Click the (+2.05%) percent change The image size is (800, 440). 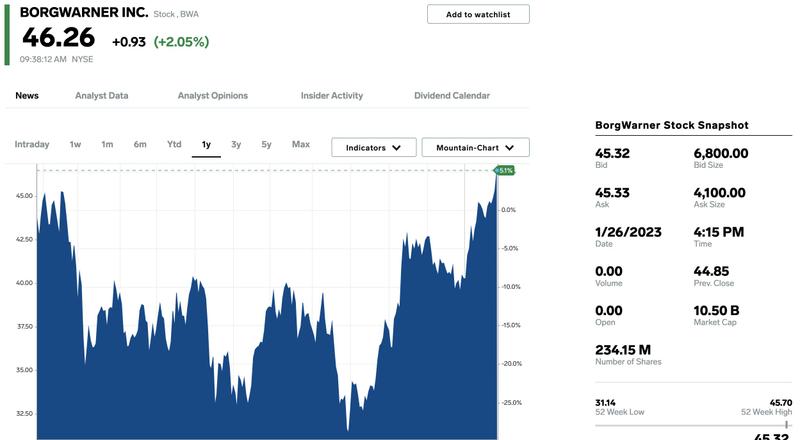(182, 42)
